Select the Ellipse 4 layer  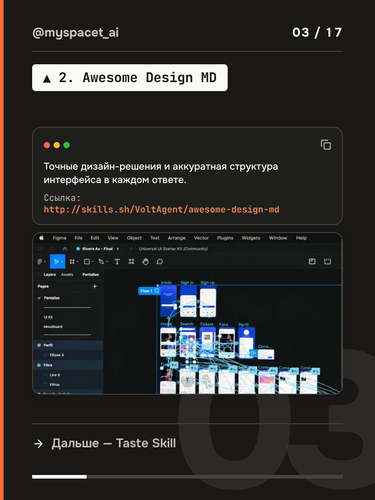tap(68, 355)
